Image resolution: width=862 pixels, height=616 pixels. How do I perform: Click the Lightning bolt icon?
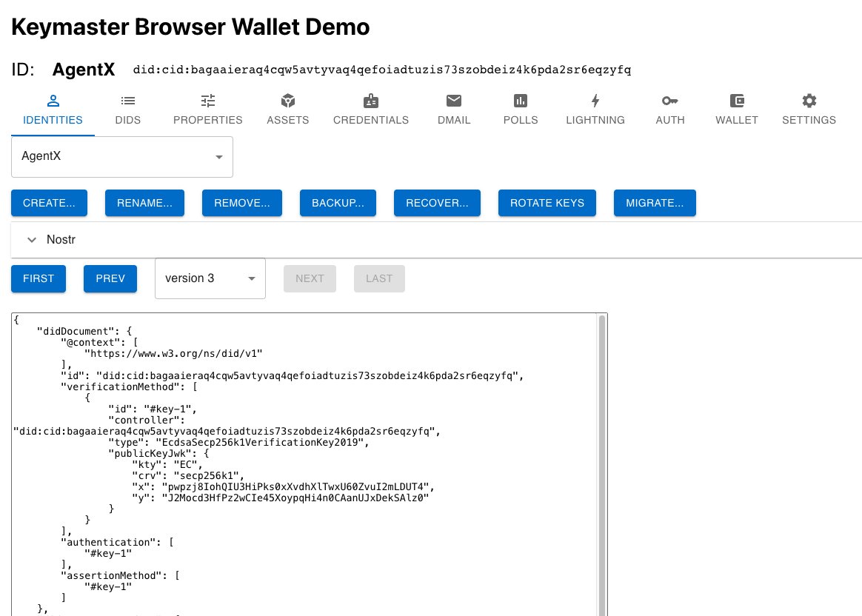(x=595, y=101)
